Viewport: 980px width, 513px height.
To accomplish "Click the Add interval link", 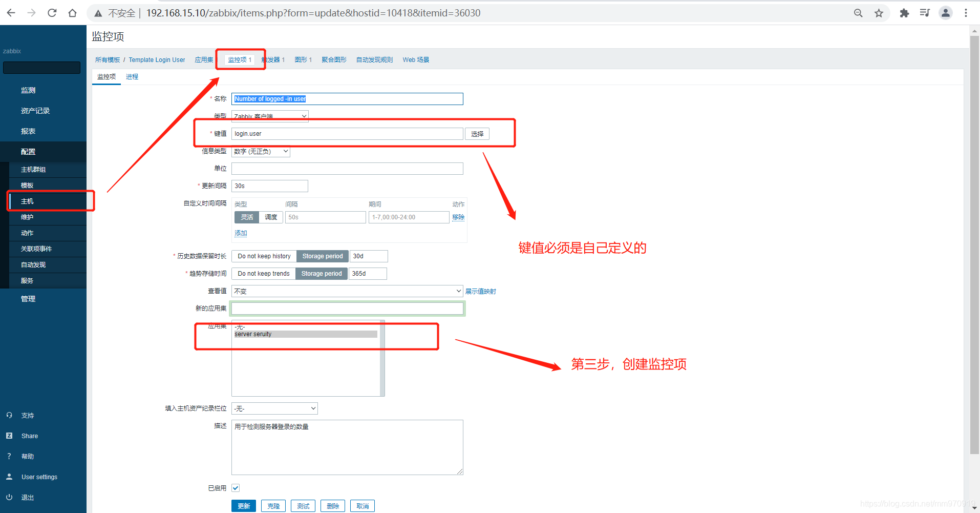I will 241,233.
